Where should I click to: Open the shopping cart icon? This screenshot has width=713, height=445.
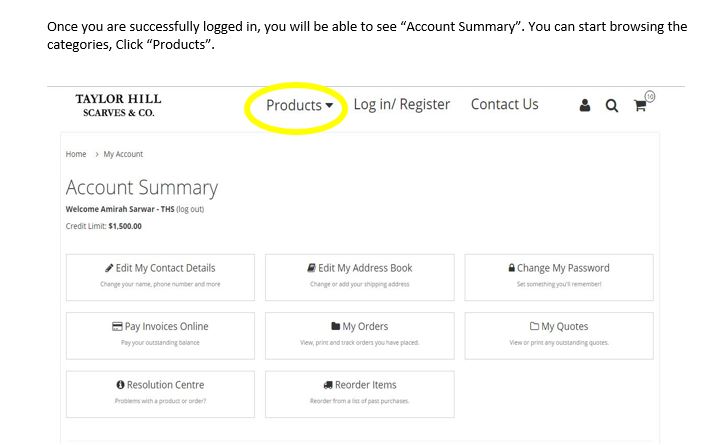[x=640, y=106]
